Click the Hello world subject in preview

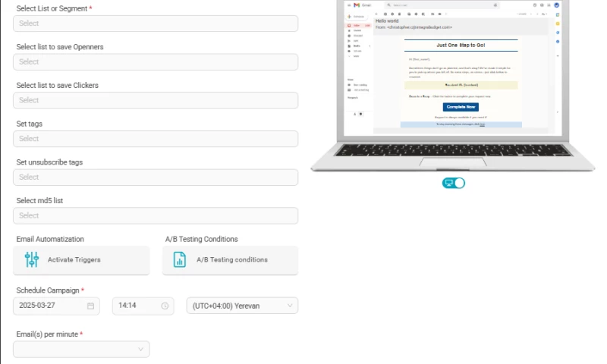coord(387,21)
